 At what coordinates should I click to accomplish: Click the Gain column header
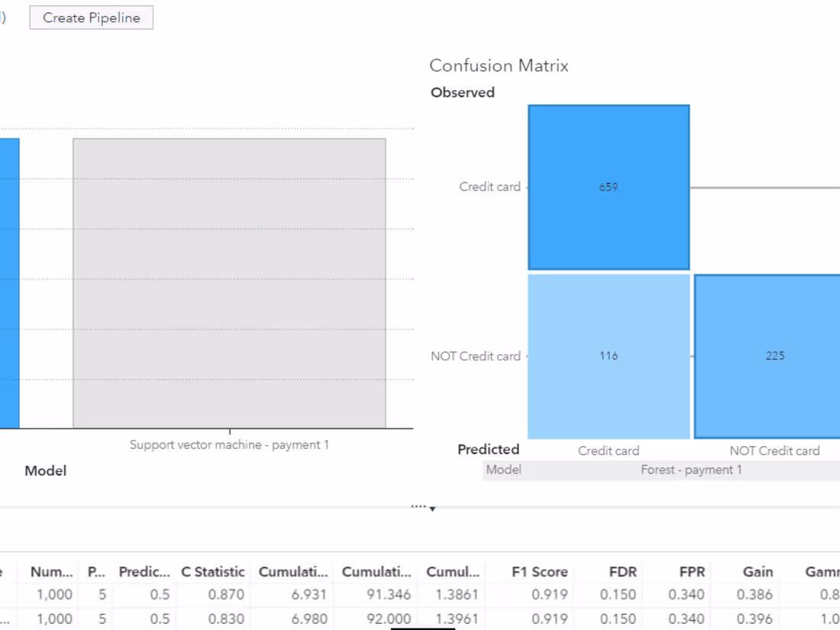pos(758,571)
